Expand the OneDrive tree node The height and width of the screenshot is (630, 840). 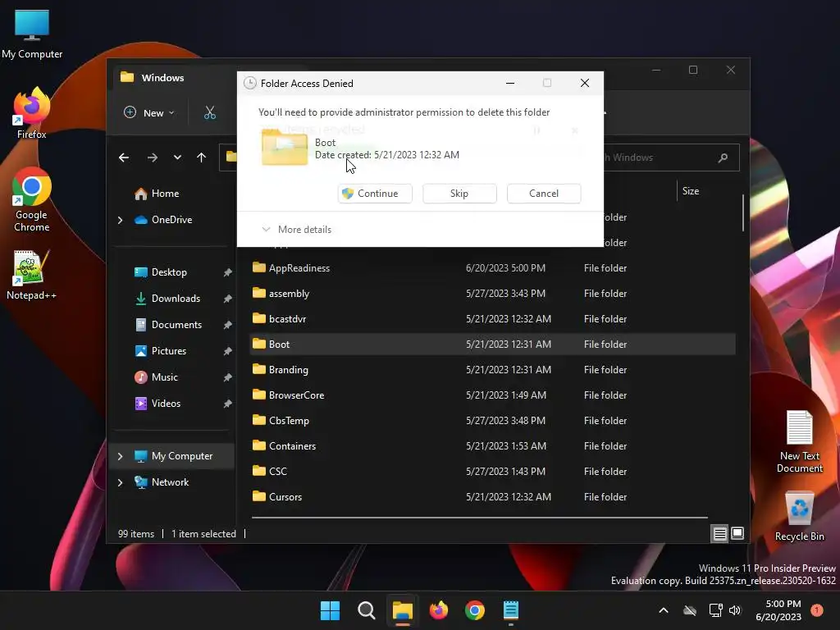point(120,220)
